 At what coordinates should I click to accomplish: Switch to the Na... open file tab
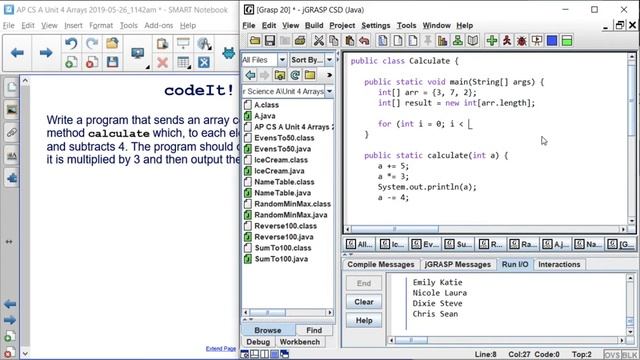coord(588,244)
